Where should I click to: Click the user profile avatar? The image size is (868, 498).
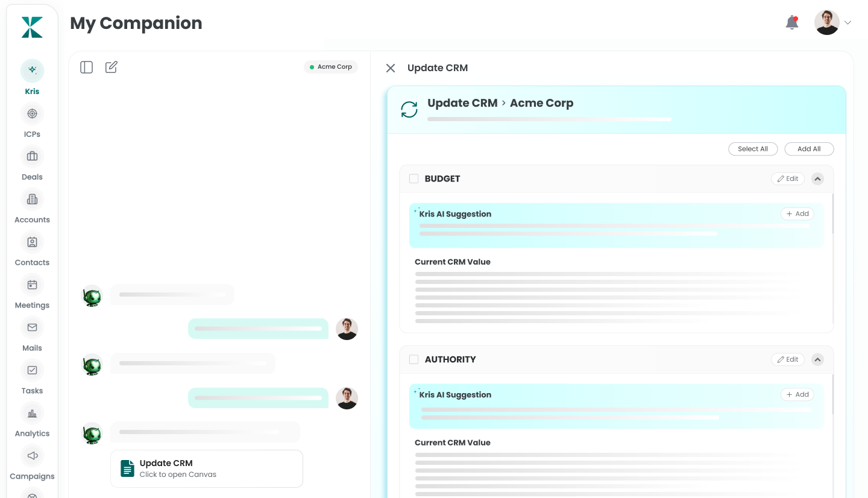pyautogui.click(x=827, y=22)
